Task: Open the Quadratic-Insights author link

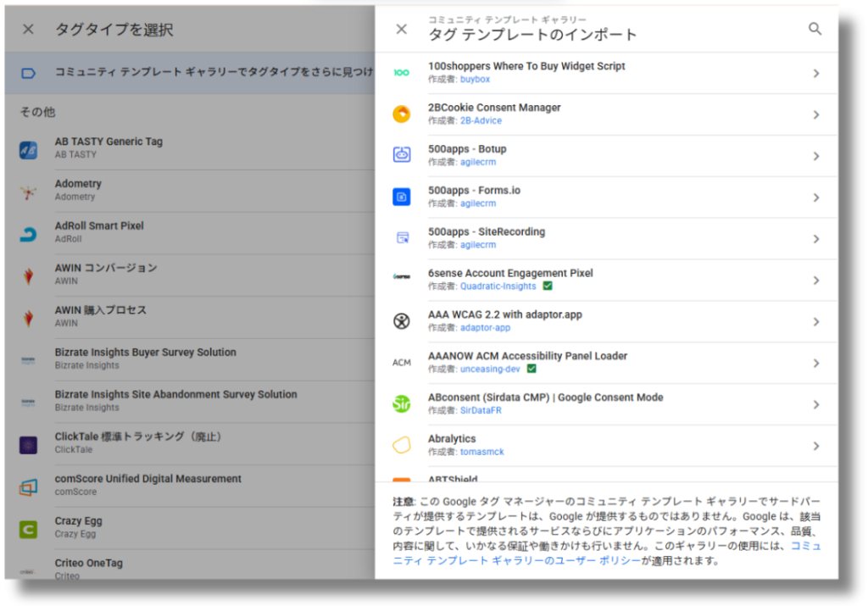Action: tap(498, 286)
